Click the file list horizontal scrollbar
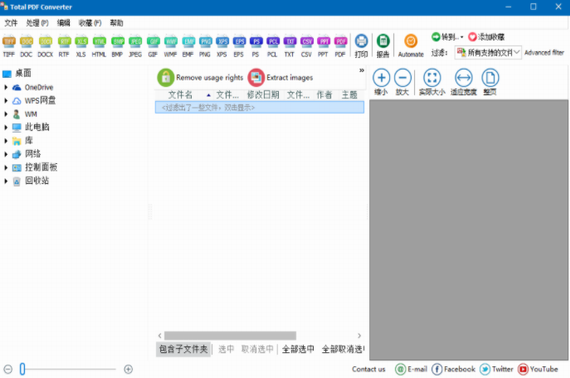 click(x=230, y=335)
